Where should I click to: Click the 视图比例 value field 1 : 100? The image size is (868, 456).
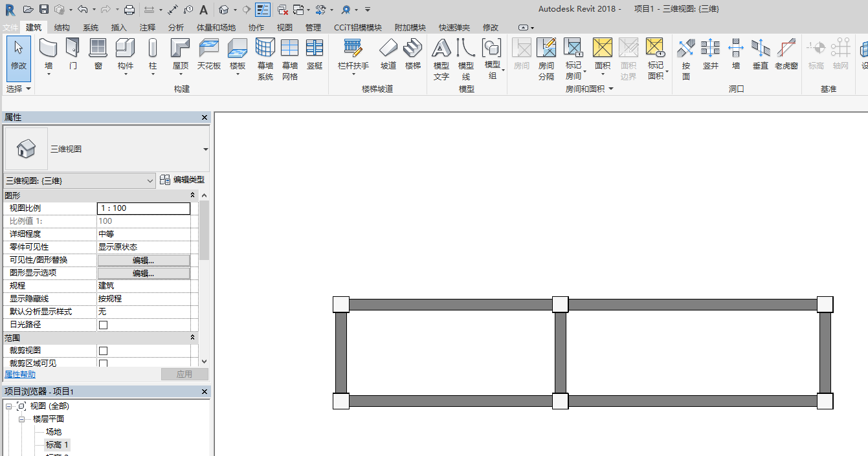[x=144, y=208]
